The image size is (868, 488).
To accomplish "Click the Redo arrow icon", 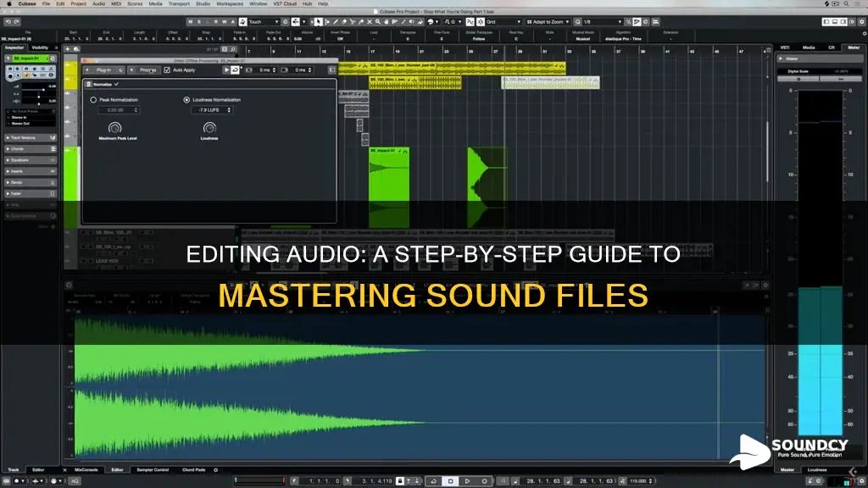I will pyautogui.click(x=17, y=21).
